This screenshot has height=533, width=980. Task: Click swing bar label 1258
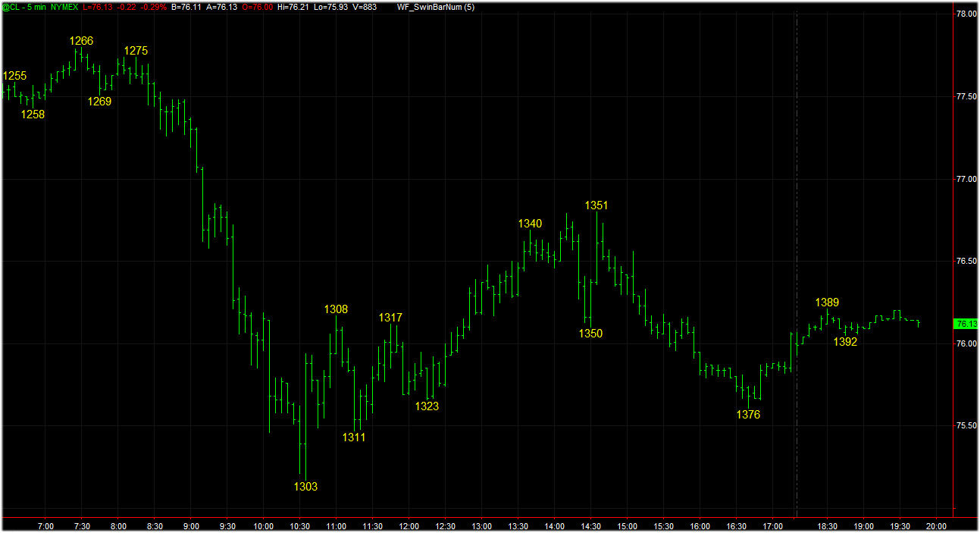[x=33, y=114]
